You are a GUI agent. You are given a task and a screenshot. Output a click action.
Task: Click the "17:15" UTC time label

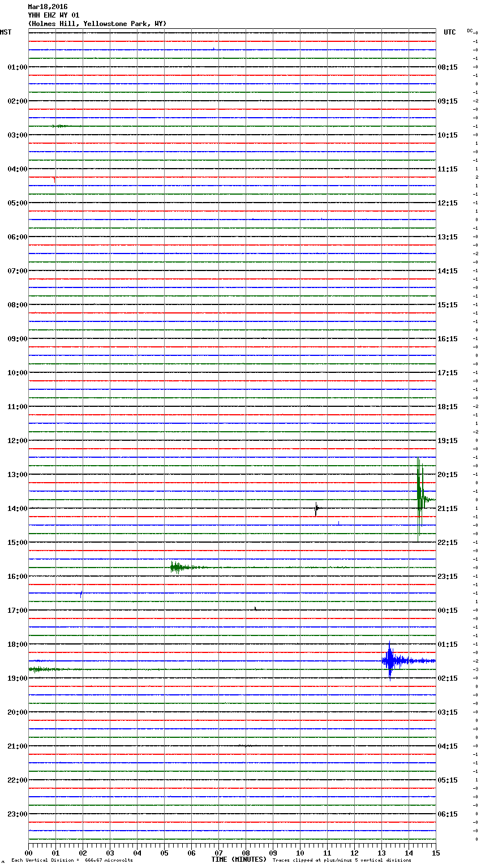coord(448,373)
